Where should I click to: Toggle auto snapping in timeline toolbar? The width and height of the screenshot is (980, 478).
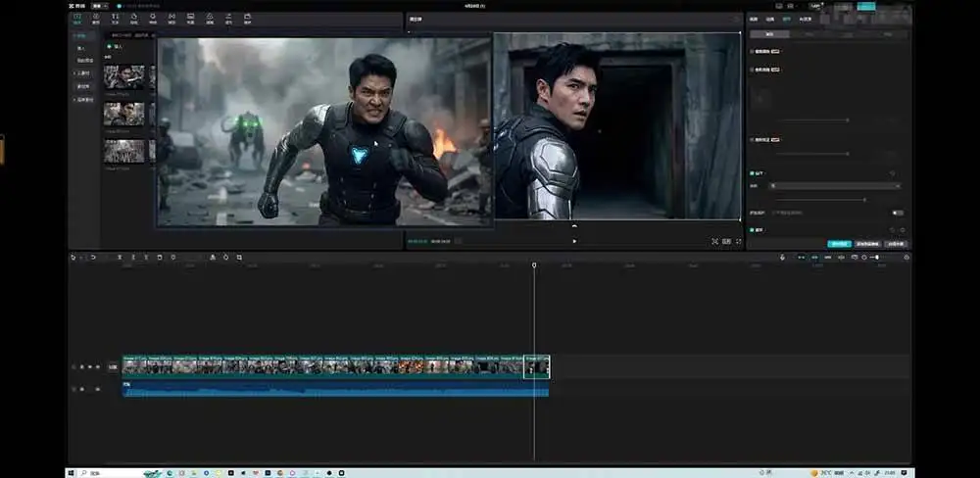[x=815, y=257]
